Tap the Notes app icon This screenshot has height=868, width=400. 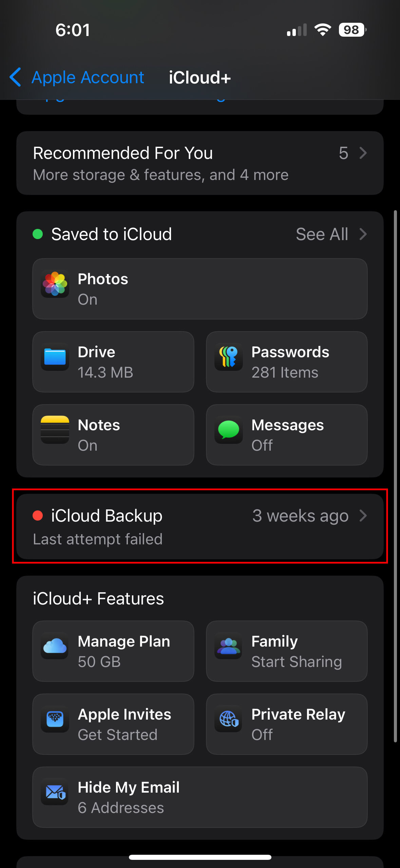(x=55, y=430)
